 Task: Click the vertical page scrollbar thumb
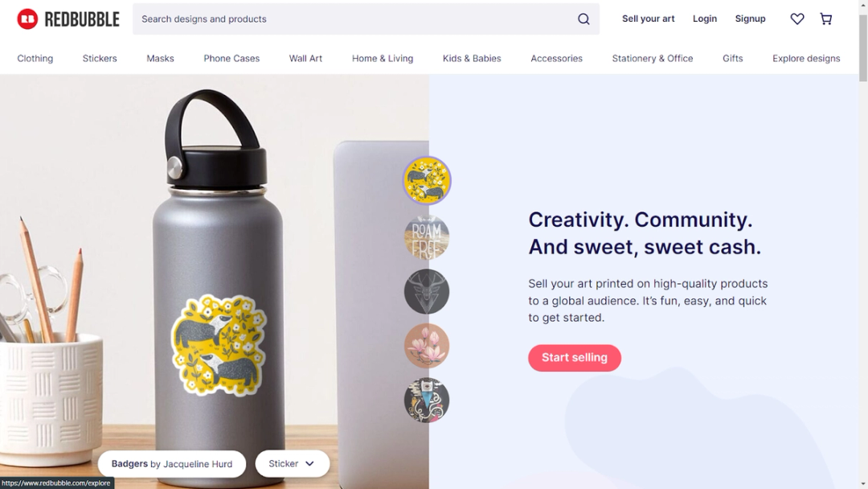[863, 49]
